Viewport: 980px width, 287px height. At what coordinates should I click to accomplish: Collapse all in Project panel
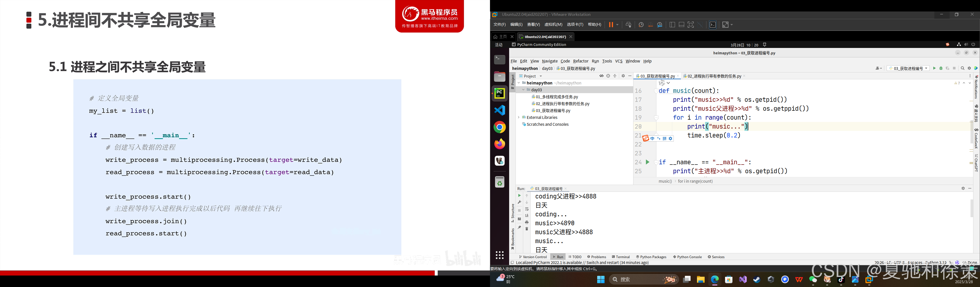pyautogui.click(x=615, y=76)
